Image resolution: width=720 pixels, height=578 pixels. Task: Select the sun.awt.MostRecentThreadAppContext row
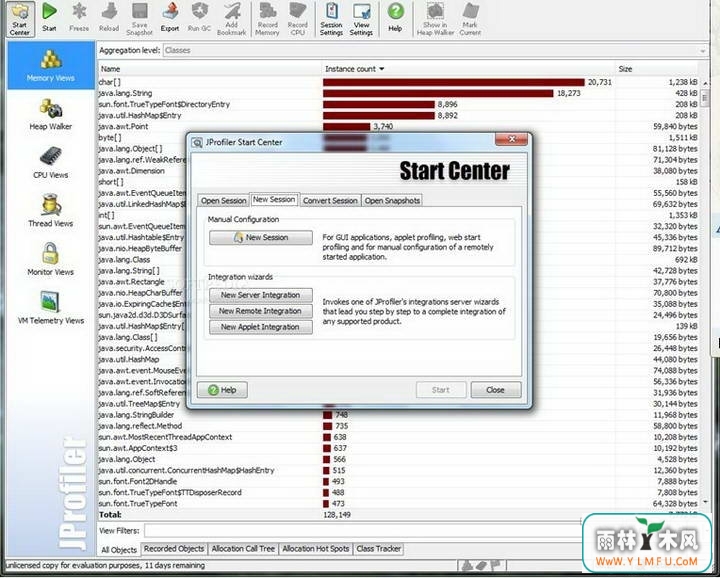[x=398, y=437]
